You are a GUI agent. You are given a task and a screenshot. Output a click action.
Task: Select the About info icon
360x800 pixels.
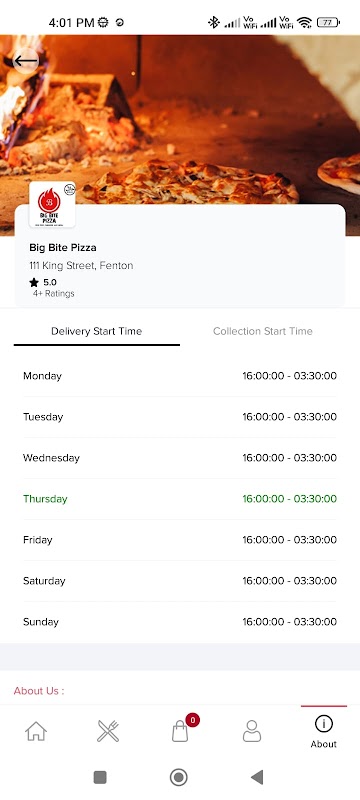[x=324, y=723]
